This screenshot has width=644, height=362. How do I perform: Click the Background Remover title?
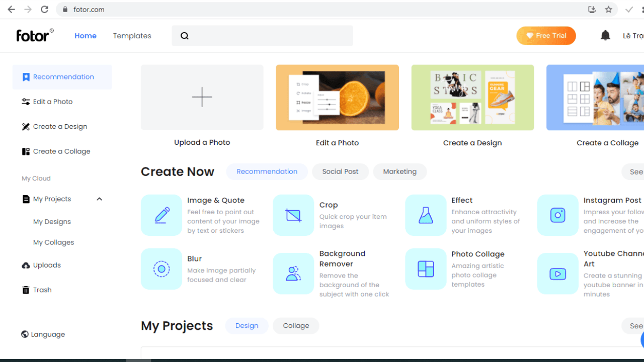[x=342, y=258]
